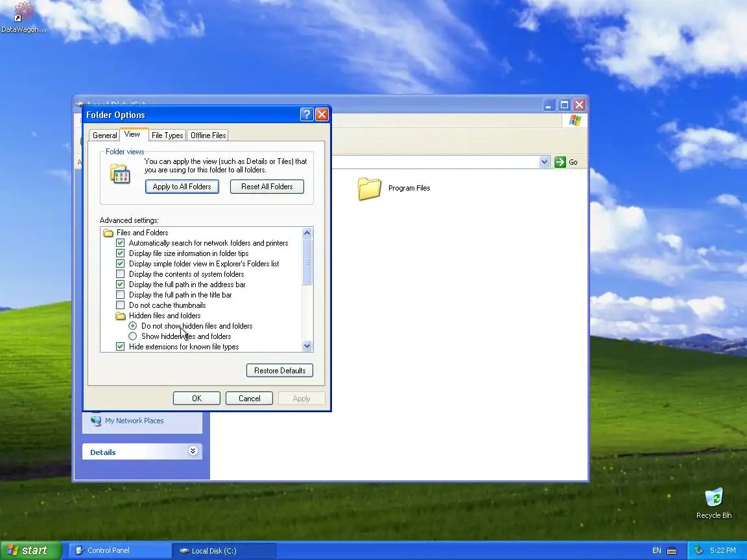The image size is (747, 560).
Task: Uncheck Hide extensions for known file types
Action: click(x=121, y=347)
